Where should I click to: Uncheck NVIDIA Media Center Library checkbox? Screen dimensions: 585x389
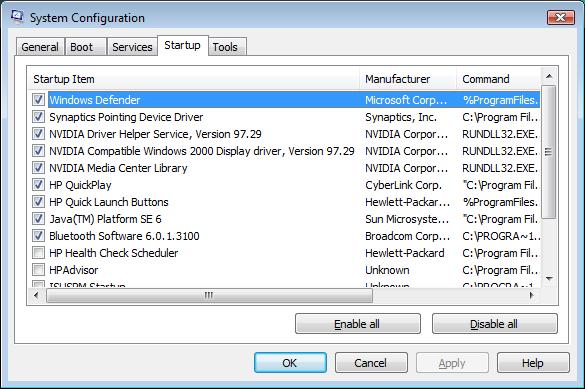[38, 167]
